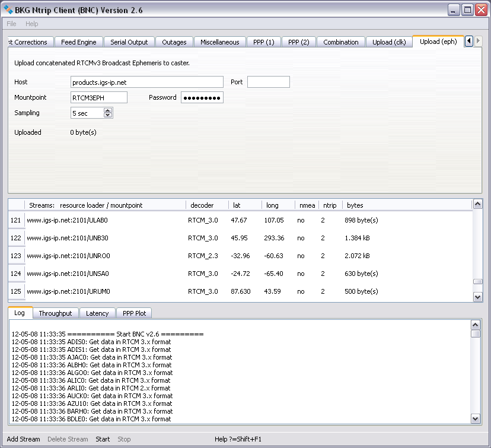Click the tab bar scroll-right arrow
The width and height of the screenshot is (491, 448).
pos(478,42)
